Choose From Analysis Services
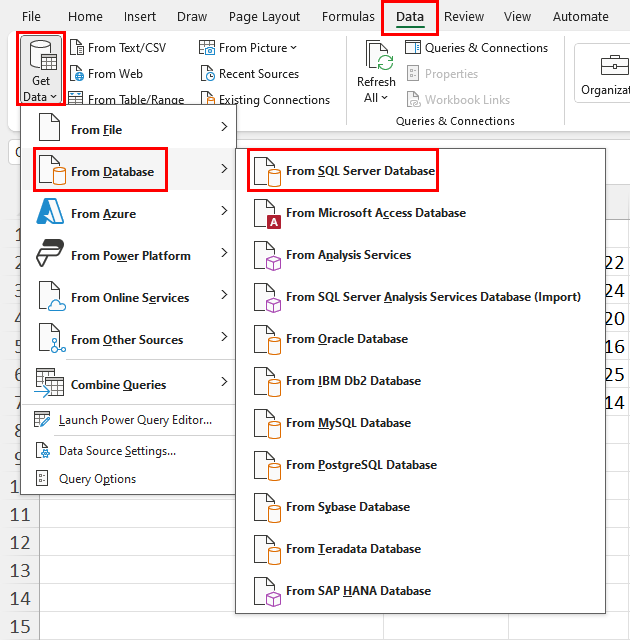The width and height of the screenshot is (630, 640). click(x=420, y=255)
